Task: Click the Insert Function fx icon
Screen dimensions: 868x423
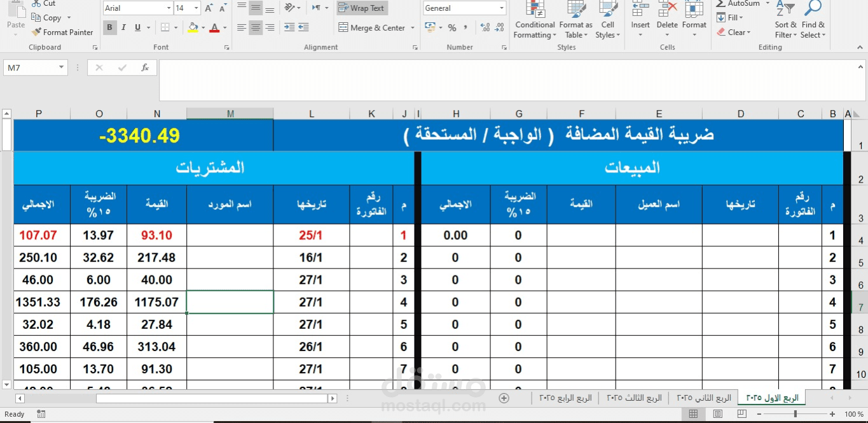Action: click(x=145, y=67)
